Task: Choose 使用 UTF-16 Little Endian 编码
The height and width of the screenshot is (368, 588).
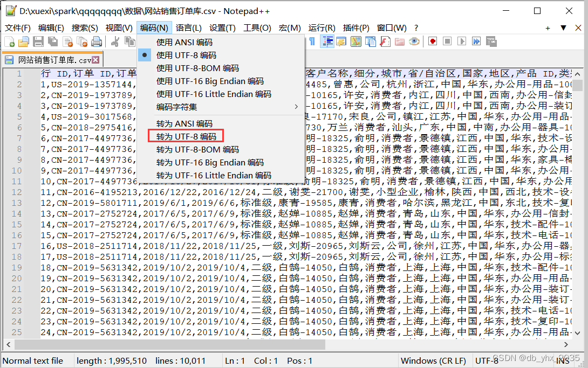Action: click(221, 94)
